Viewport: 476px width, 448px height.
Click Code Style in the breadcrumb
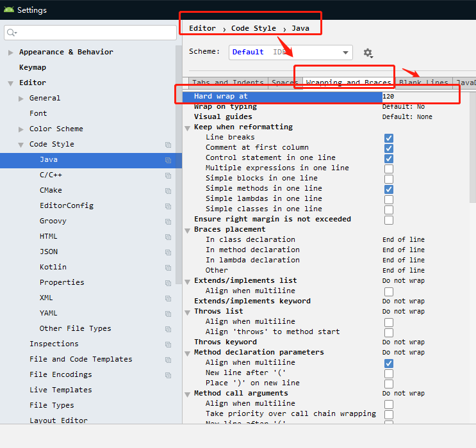(x=254, y=28)
